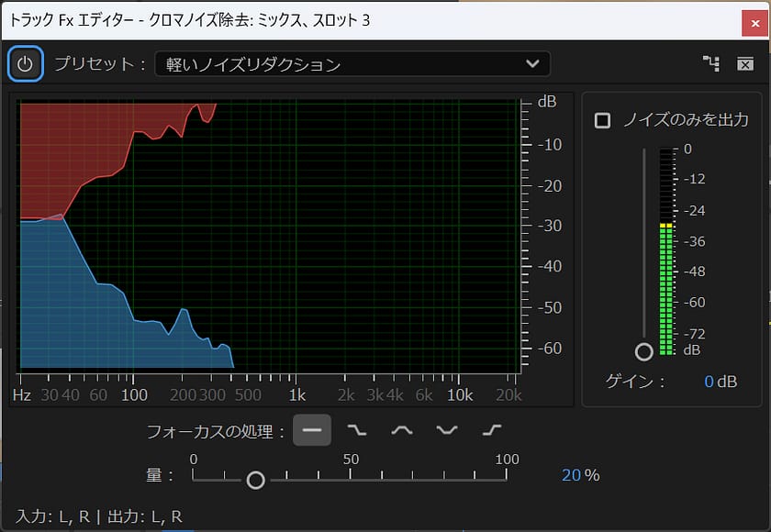Select the mid-frequency bump focus shape
Screen dimensions: 771x532
pos(401,429)
